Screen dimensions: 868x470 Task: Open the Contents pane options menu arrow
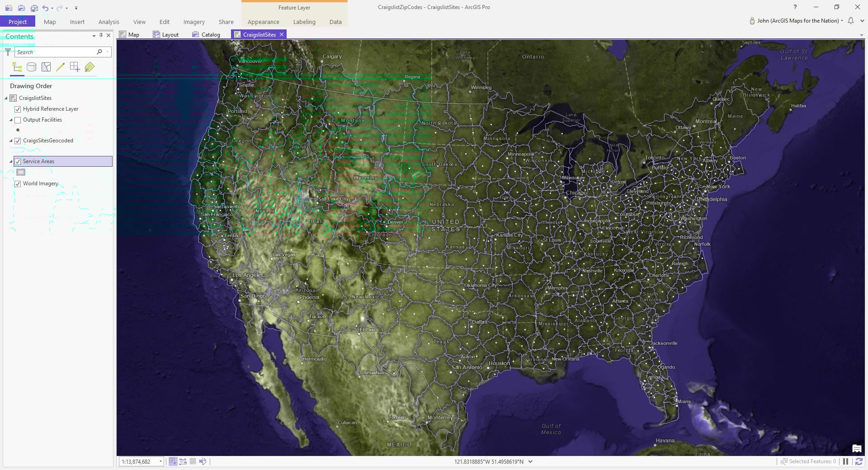point(94,35)
